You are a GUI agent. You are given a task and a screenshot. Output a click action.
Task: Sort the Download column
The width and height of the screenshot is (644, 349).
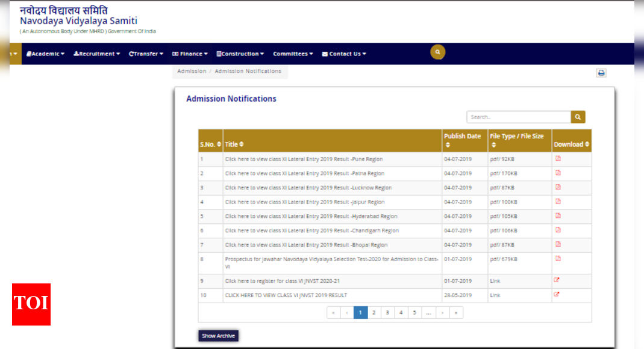tap(570, 144)
